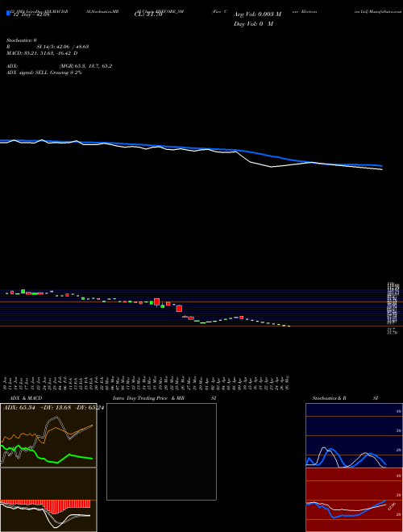This screenshot has height=532, width=403.
Task: Click the blue 12 Day SMA legend square
Action: (x=8, y=13)
